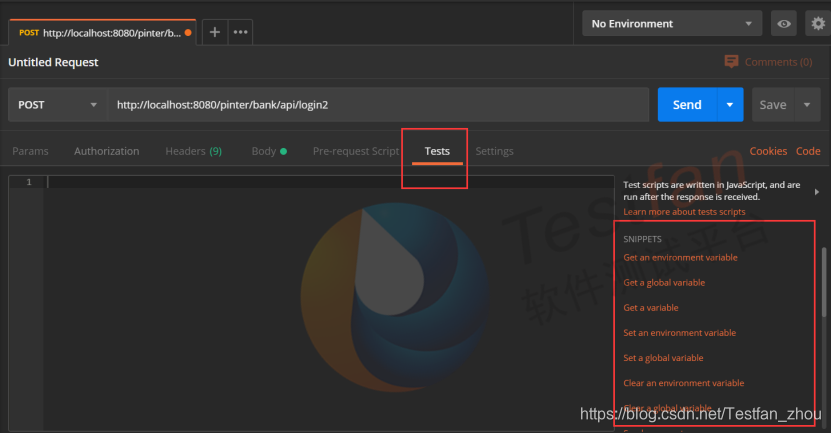Switch to the Settings tab
The height and width of the screenshot is (433, 831).
494,151
